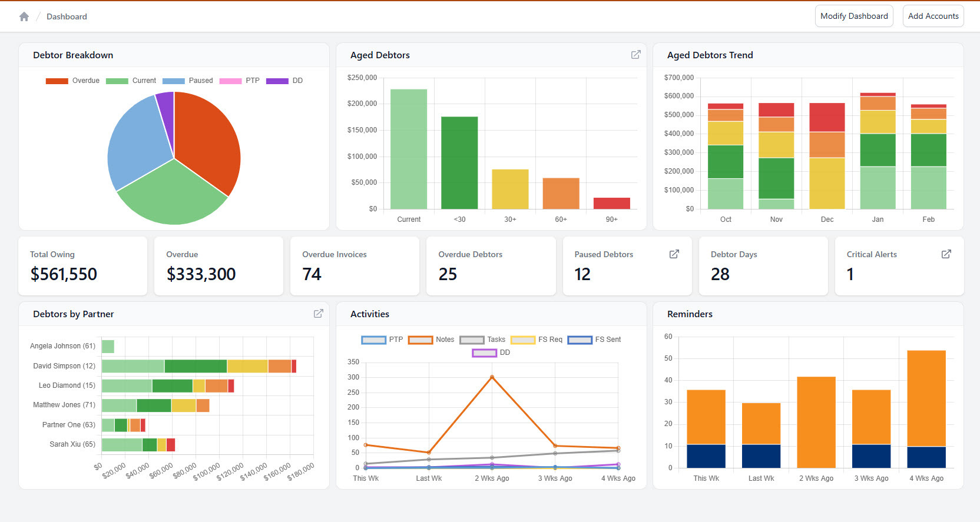Toggle the PTP legend in Debtor Breakdown
Screen dimensions: 980x522
239,81
